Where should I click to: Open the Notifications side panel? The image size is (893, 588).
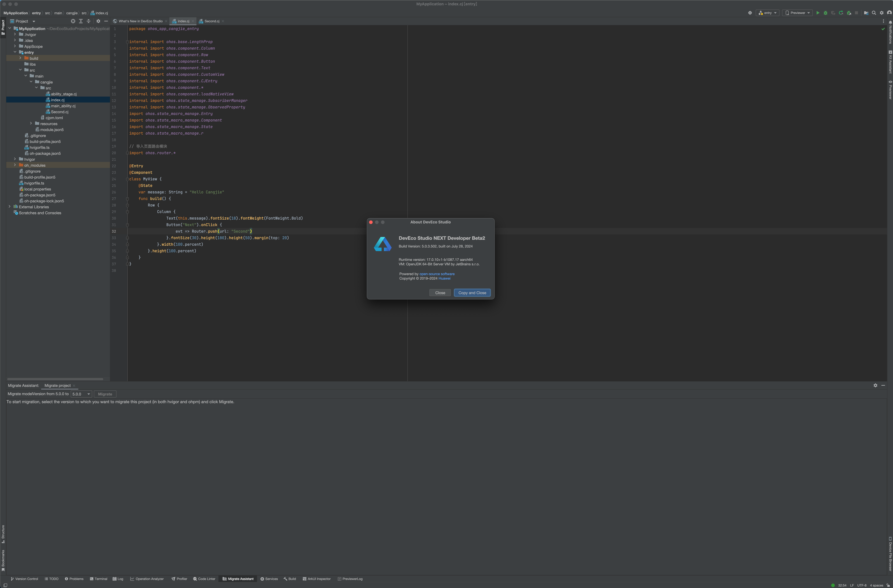click(890, 32)
